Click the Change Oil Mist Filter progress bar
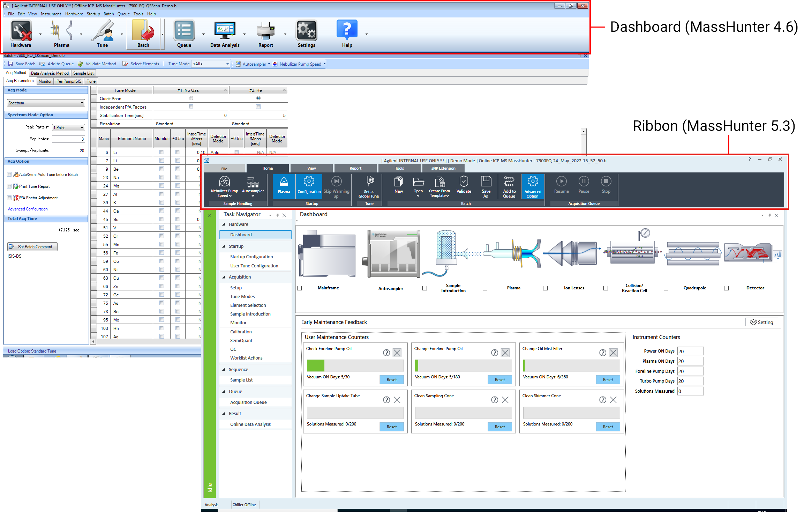Image resolution: width=812 pixels, height=518 pixels. [571, 365]
